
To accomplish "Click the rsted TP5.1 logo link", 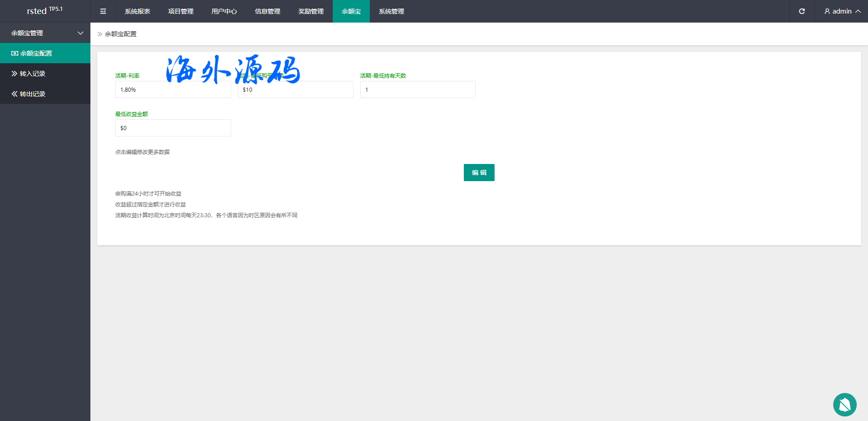I will pyautogui.click(x=45, y=11).
